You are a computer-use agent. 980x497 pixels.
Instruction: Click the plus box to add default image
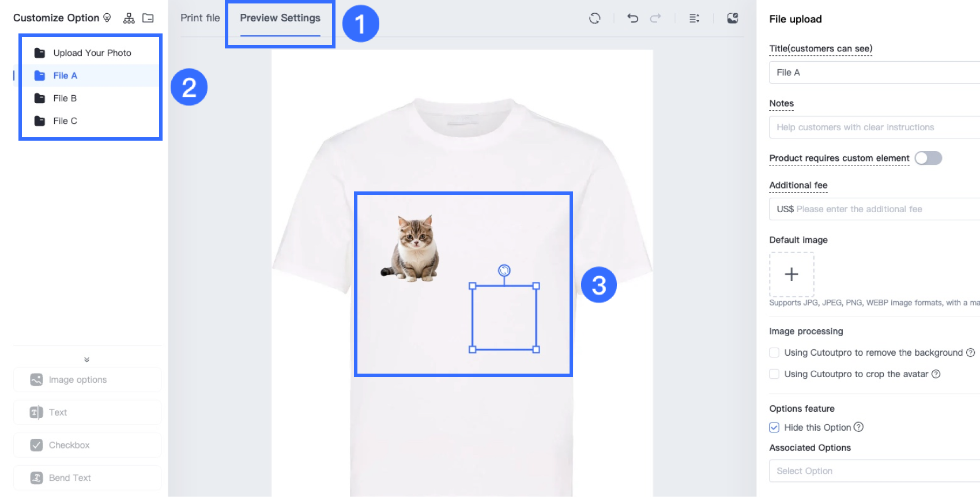791,274
